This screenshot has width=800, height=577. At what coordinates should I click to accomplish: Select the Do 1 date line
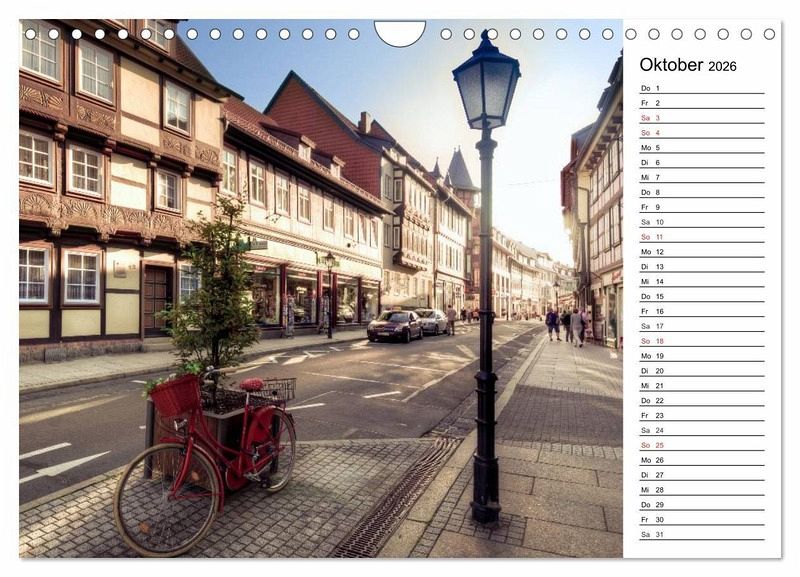point(701,88)
